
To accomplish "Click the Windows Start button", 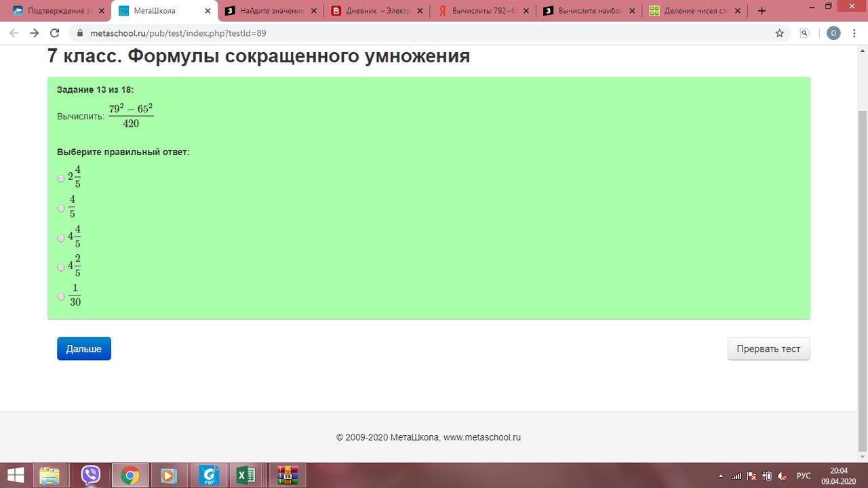I will pyautogui.click(x=15, y=475).
